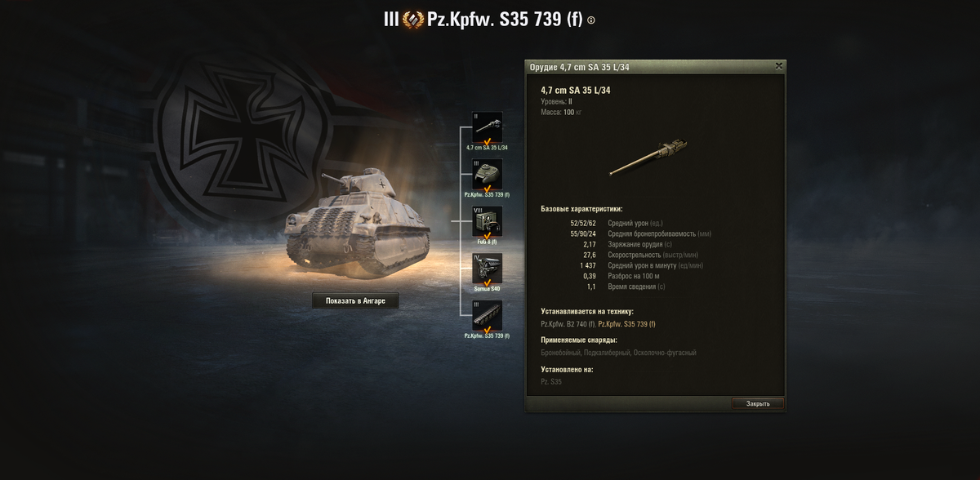The image size is (980, 480).
Task: Click the gun preview image in details panel
Action: click(651, 158)
